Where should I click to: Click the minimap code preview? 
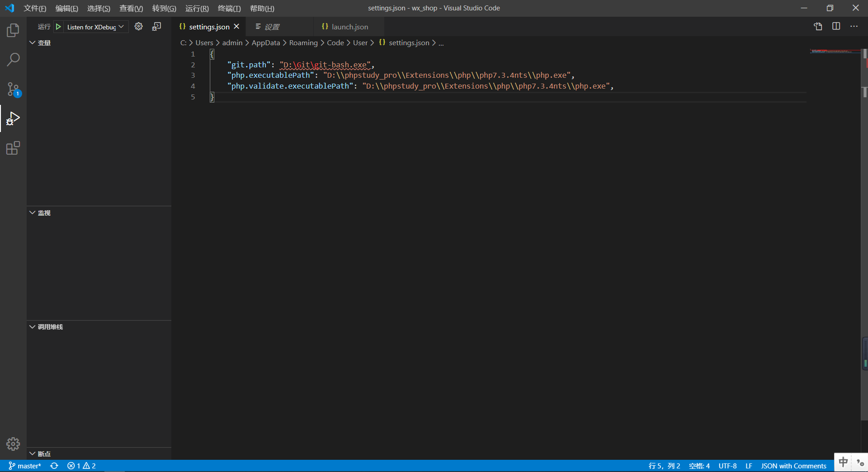pos(835,52)
